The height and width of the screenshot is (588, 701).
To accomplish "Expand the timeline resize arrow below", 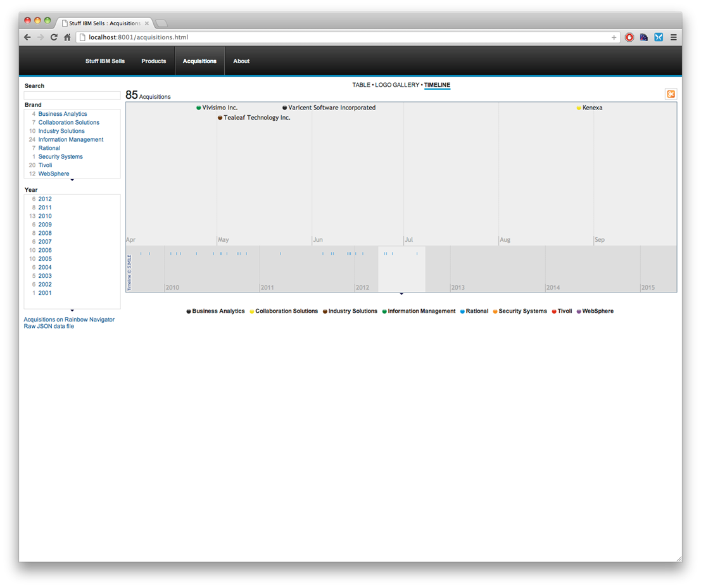I will tap(401, 294).
